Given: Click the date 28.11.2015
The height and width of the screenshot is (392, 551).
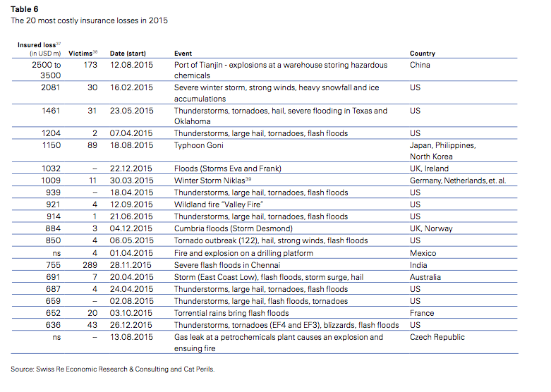Looking at the screenshot, I should tap(131, 265).
